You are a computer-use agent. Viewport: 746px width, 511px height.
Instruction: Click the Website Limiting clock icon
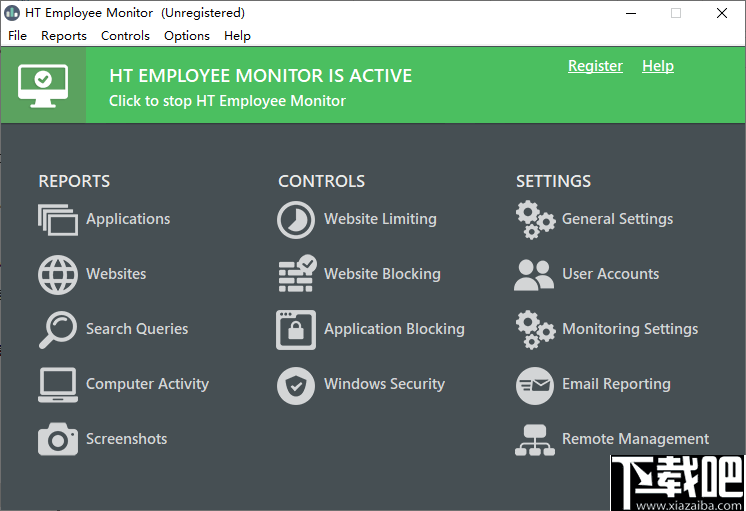(296, 220)
